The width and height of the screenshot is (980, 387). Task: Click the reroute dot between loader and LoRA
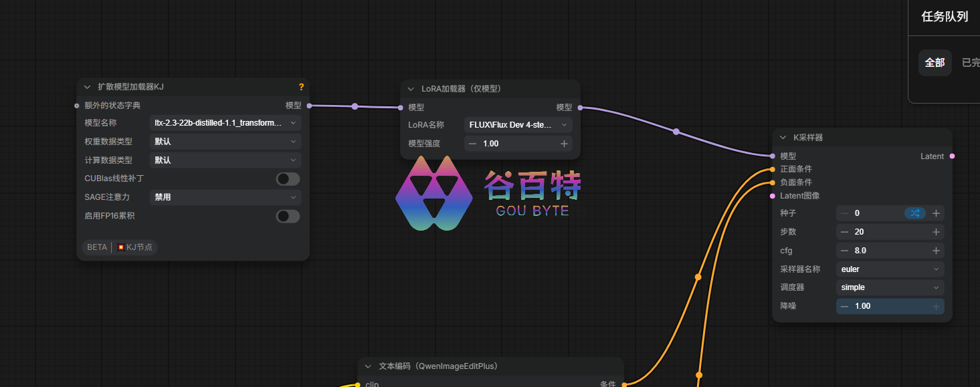(x=355, y=106)
